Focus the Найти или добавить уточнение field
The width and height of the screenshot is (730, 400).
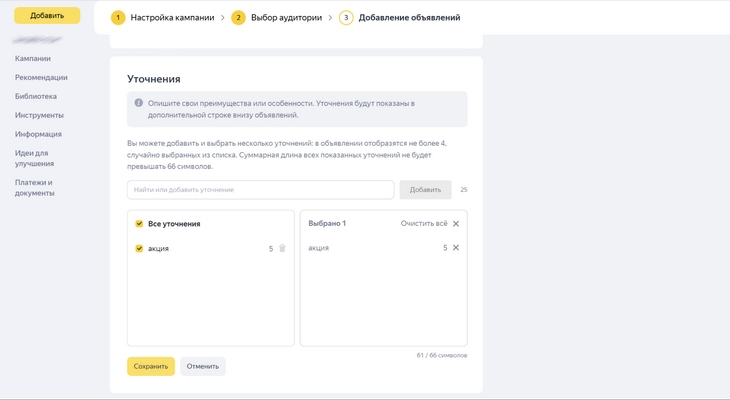260,190
